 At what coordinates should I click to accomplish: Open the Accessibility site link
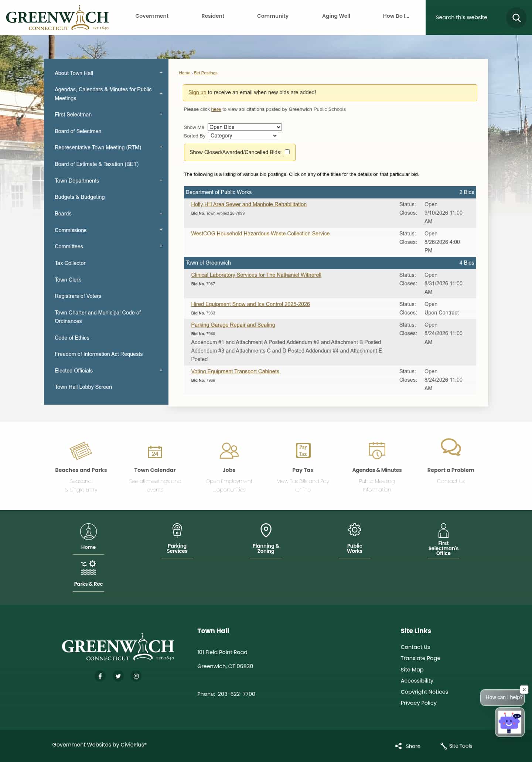[x=417, y=681]
